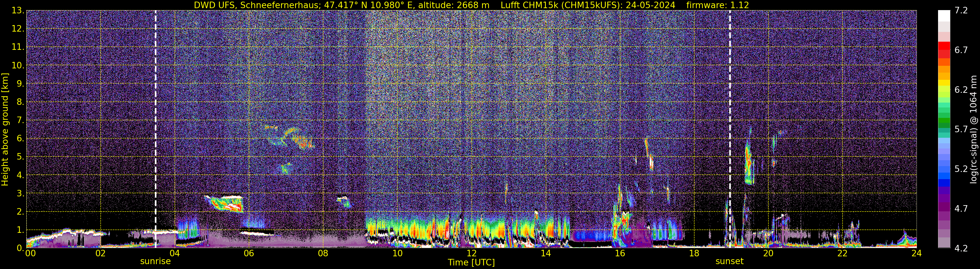Click the '3.' tick label on the height axis
The height and width of the screenshot is (269, 980).
[x=20, y=193]
